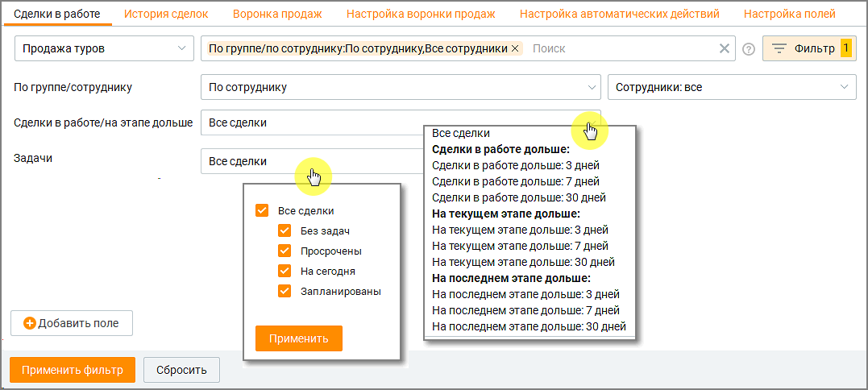Viewport: 868px width, 390px height.
Task: Clear search field with the X icon
Action: pos(724,48)
